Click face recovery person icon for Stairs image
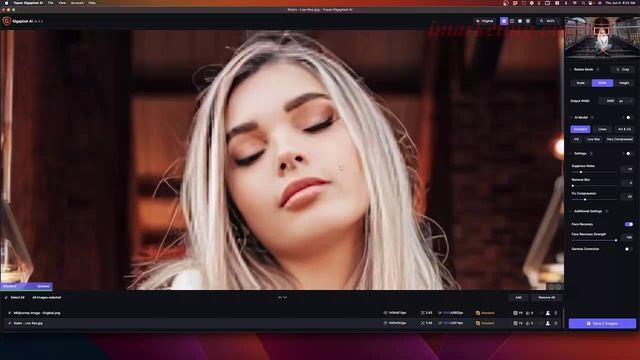 point(548,323)
